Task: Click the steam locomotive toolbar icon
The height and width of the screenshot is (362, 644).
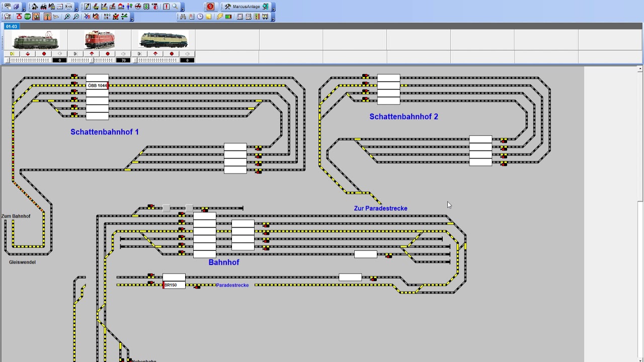Action: 43,7
